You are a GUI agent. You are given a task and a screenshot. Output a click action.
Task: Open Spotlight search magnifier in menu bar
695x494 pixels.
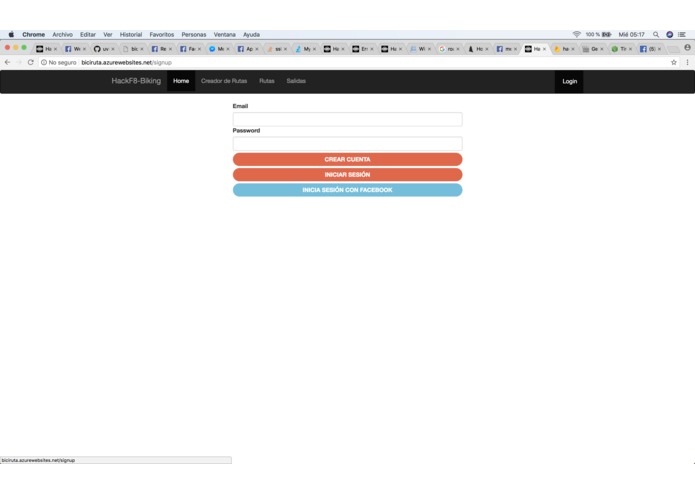(656, 35)
